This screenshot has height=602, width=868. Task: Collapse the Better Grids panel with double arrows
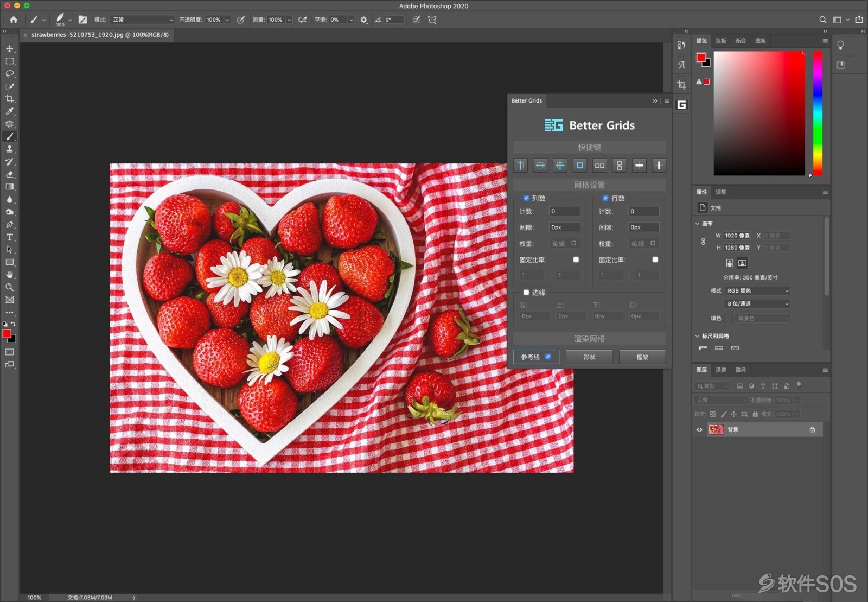(x=655, y=101)
